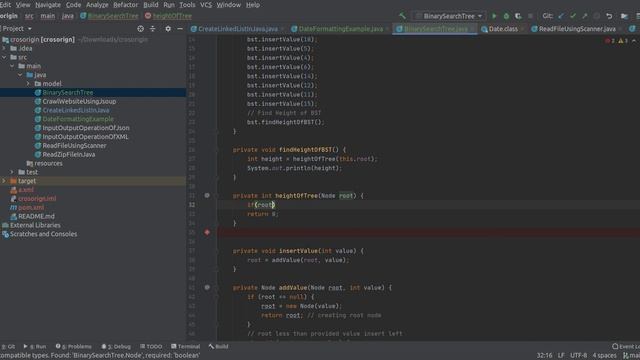Open the Problems tool window
This screenshot has height=360, width=640.
(73, 347)
